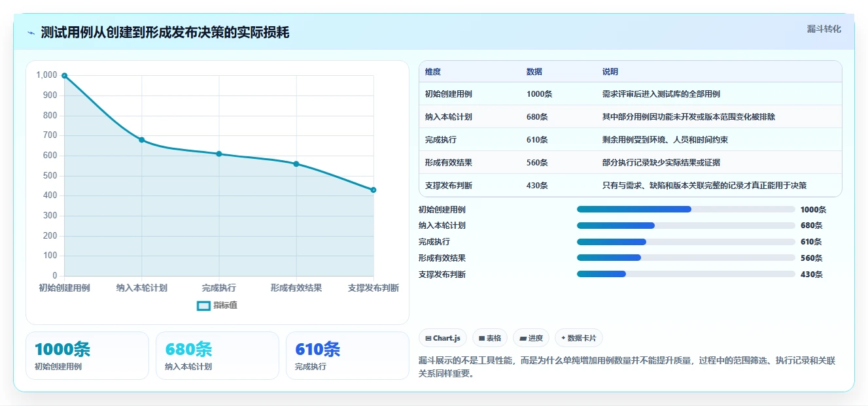Click the 430条 value beside the progress bar

point(812,275)
